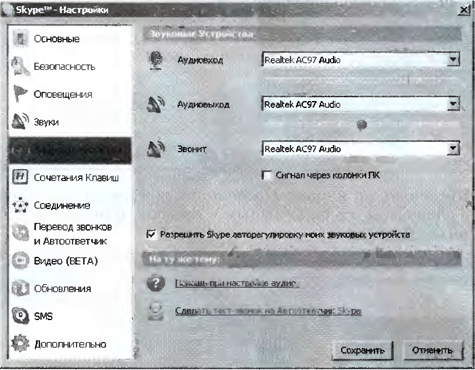Viewport: 475px width, 370px height.
Task: Enable Сигнал через колонки ПК checkbox
Action: click(x=267, y=175)
